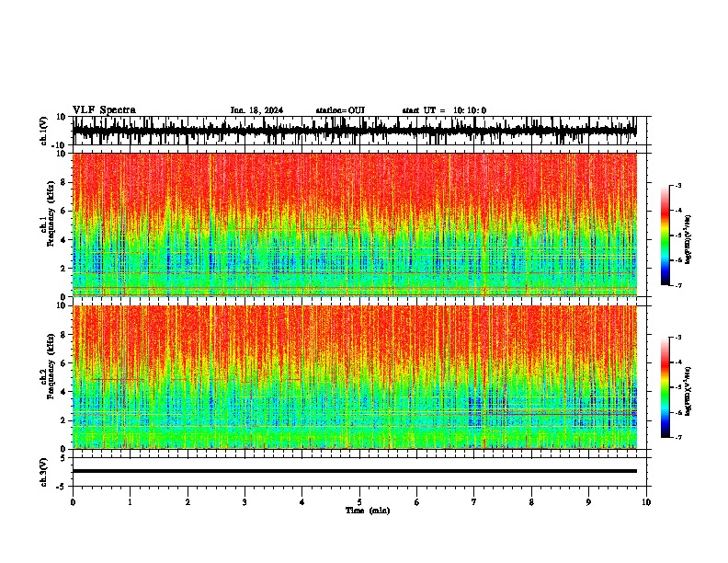This screenshot has height=563, width=728.
Task: Click the ch.2 spectrogram panel
Action: [354, 377]
